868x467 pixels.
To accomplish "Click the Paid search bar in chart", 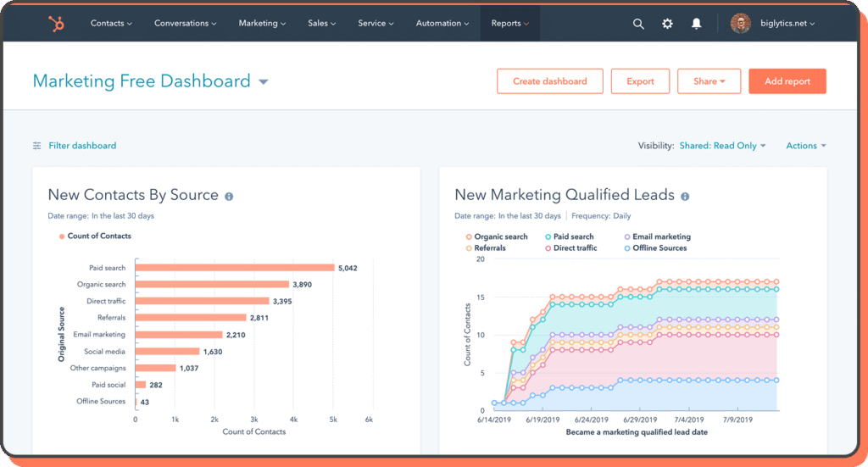I will pos(234,268).
